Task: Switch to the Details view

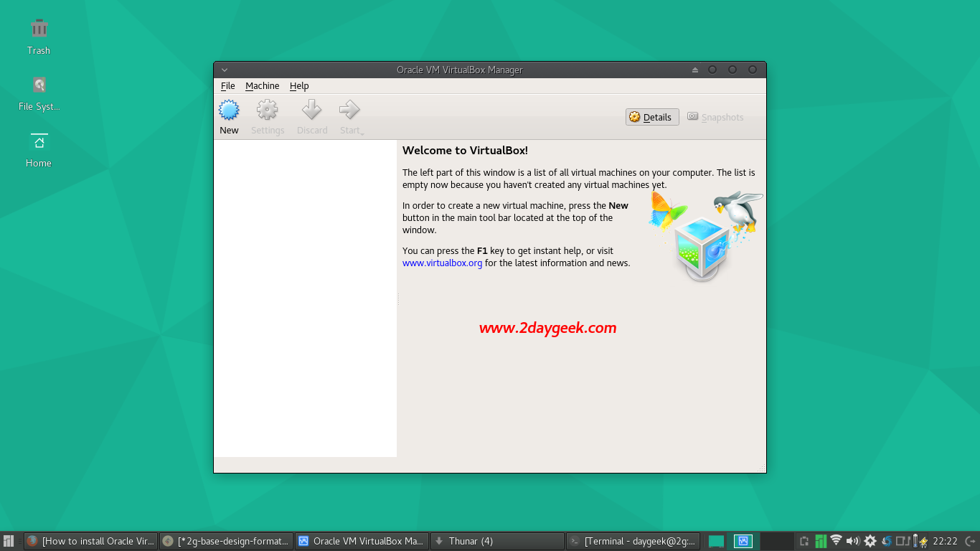Action: coord(652,117)
